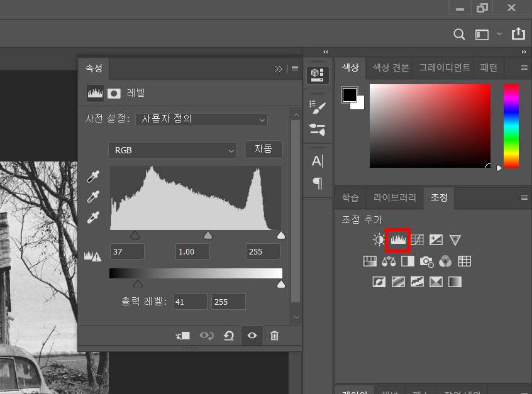Switch to the 색상 견본 tab
Viewport: 532px width, 394px height.
pos(391,67)
